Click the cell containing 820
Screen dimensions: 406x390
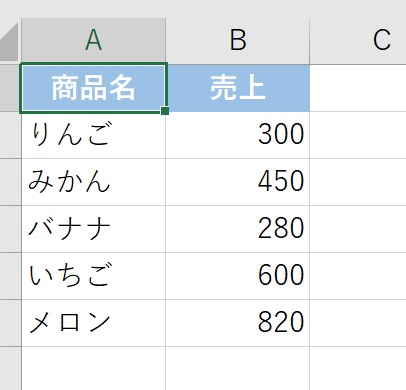click(x=238, y=323)
